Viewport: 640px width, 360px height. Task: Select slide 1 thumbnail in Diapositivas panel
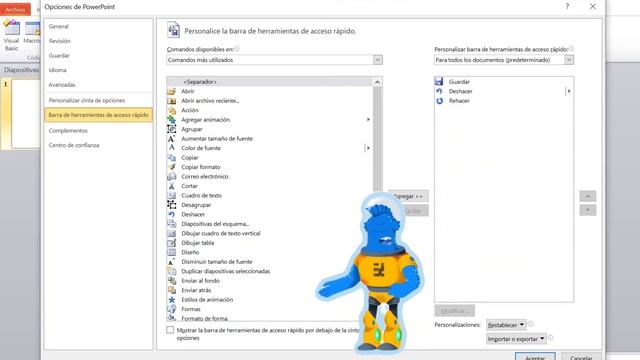click(x=26, y=114)
